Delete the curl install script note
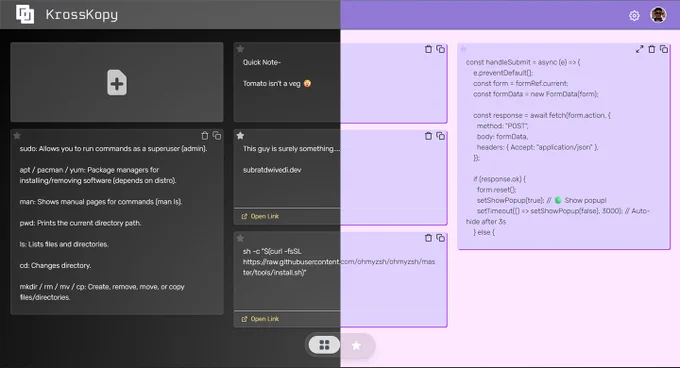 point(428,238)
